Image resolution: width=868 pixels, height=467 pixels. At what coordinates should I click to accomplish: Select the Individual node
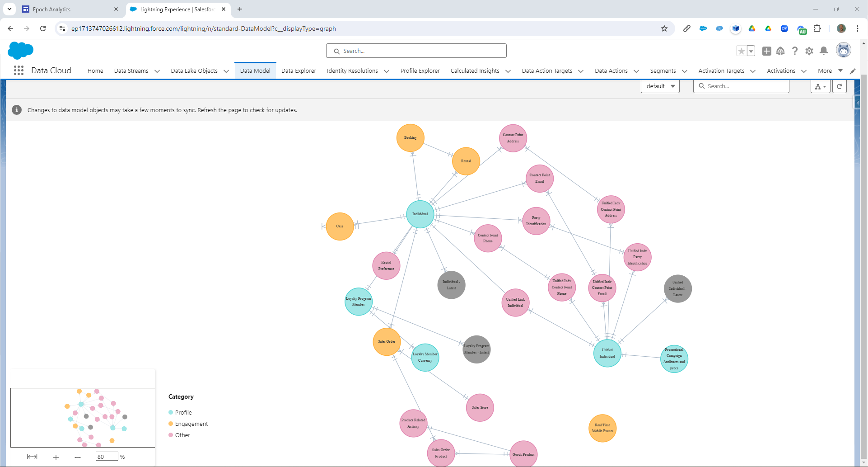[x=420, y=214]
